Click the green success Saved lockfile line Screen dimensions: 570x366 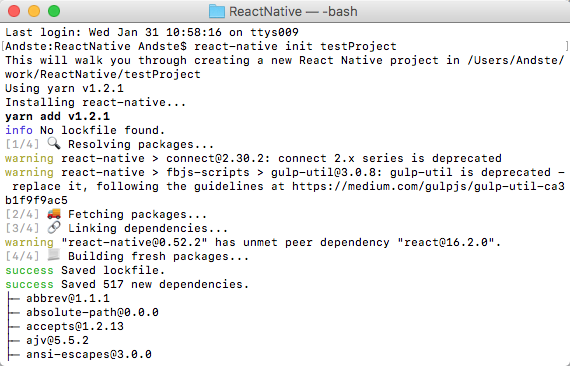[85, 270]
